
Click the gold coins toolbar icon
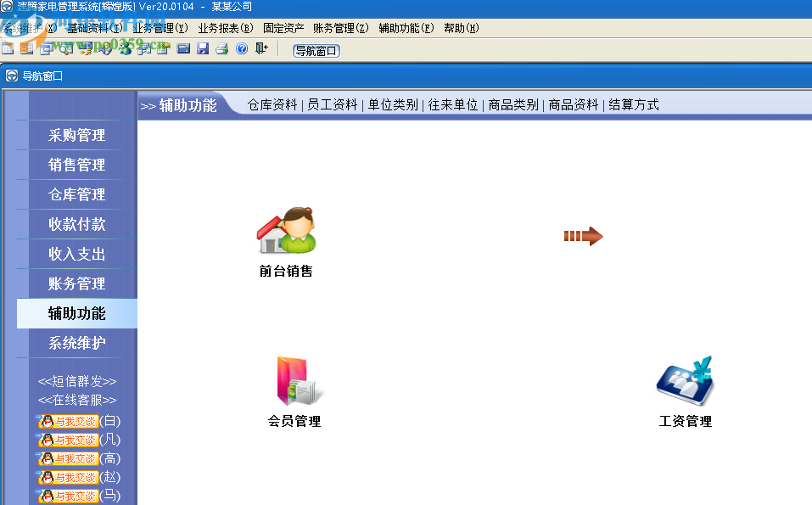(x=86, y=48)
